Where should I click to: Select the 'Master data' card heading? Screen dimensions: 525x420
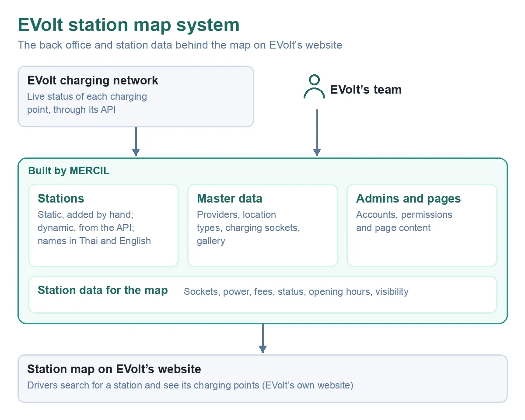click(x=230, y=199)
